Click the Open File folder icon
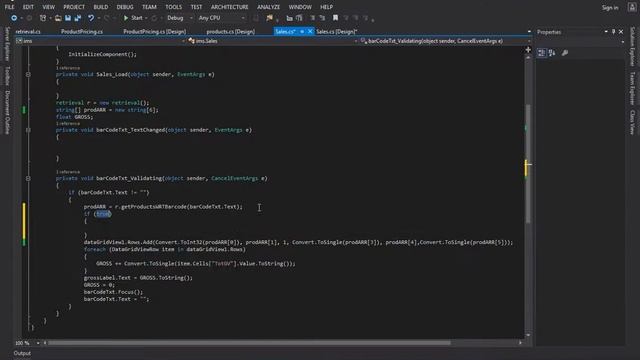 (58, 18)
